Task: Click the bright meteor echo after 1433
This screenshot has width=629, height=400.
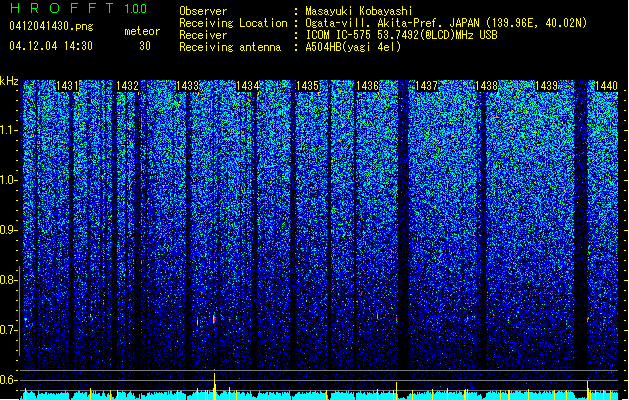Action: point(214,319)
